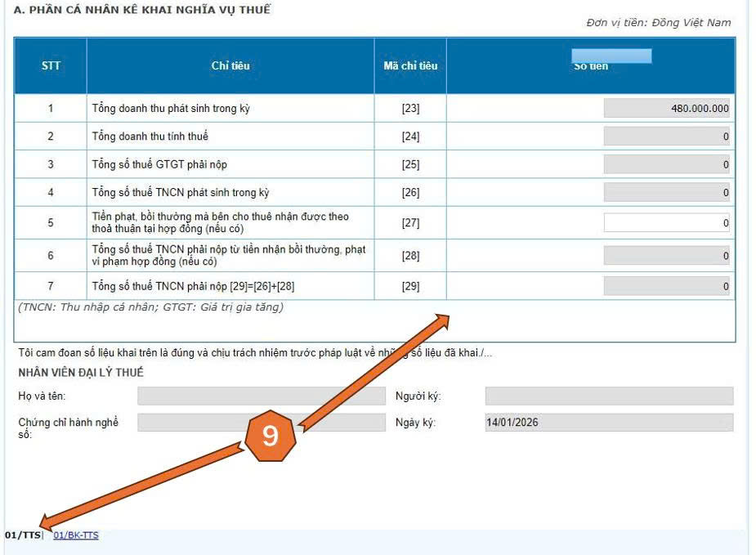Click the GTGT tax amount field [25]
The height and width of the screenshot is (555, 756).
click(666, 164)
